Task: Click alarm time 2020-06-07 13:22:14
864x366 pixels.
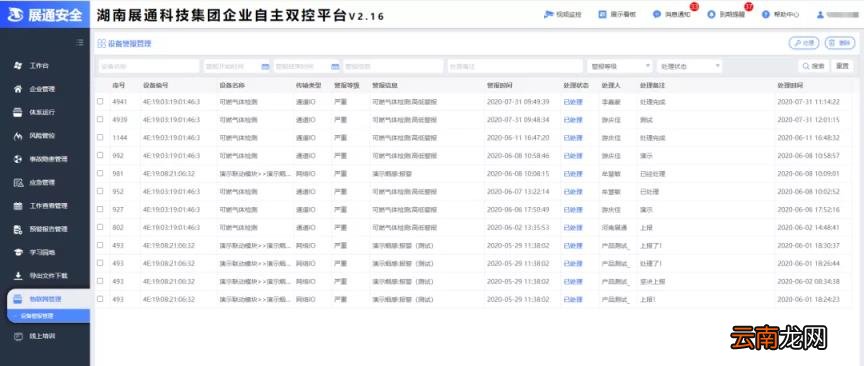Action: [x=518, y=192]
